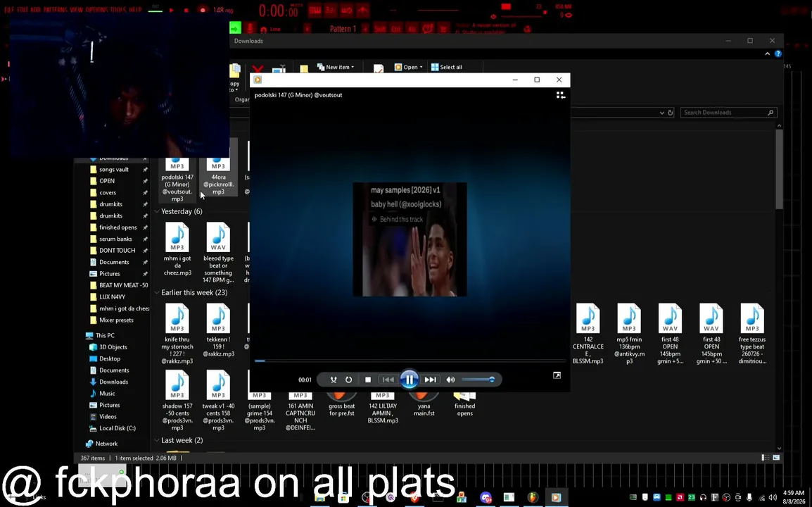812x507 pixels.
Task: Click FL Studio tempo 148 field
Action: [x=222, y=11]
